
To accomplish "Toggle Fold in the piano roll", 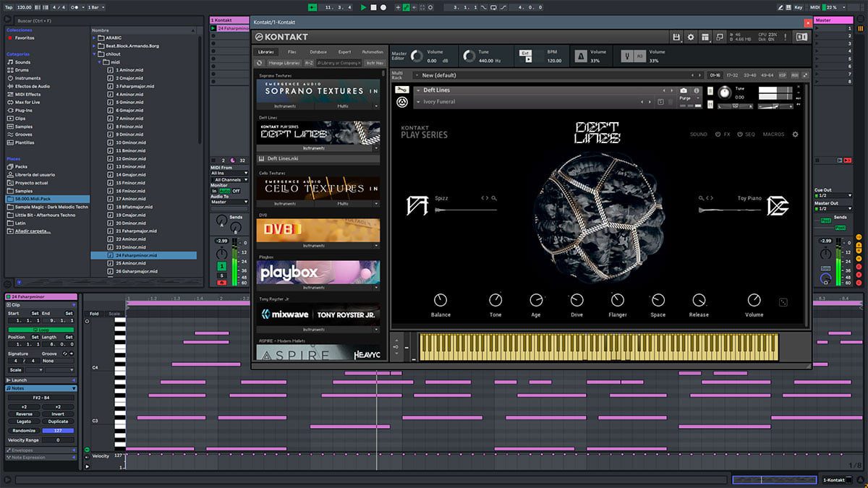I will click(x=94, y=314).
